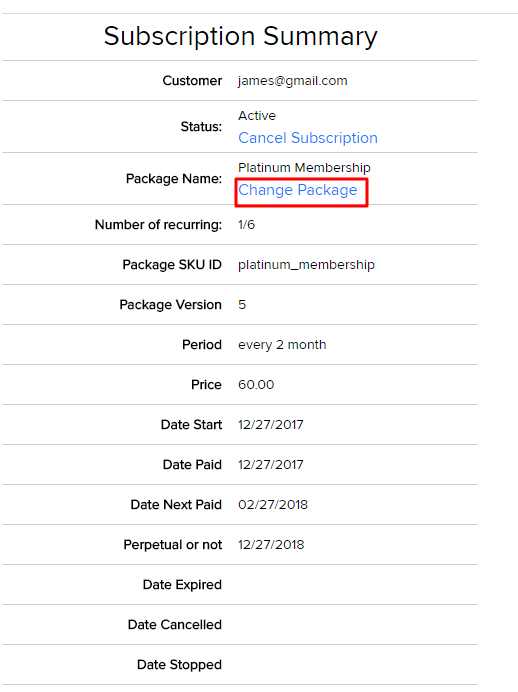Select the Date Next Paid value 02/27/2018
The height and width of the screenshot is (692, 518).
273,504
